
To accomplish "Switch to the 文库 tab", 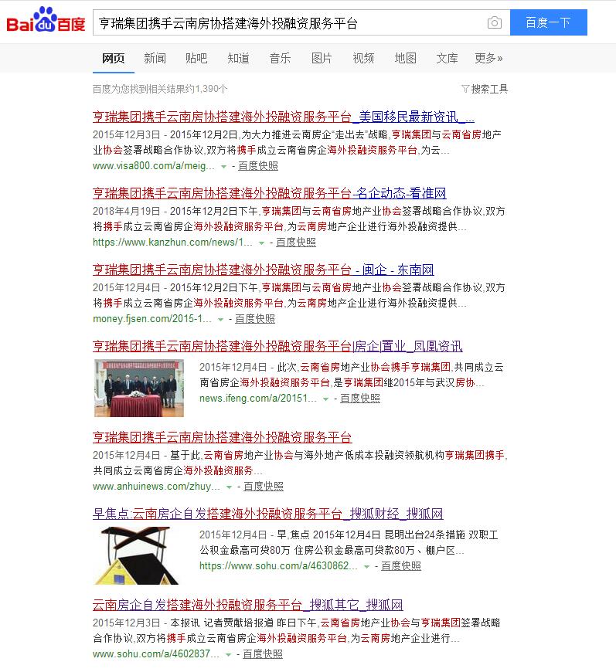I will pos(447,58).
